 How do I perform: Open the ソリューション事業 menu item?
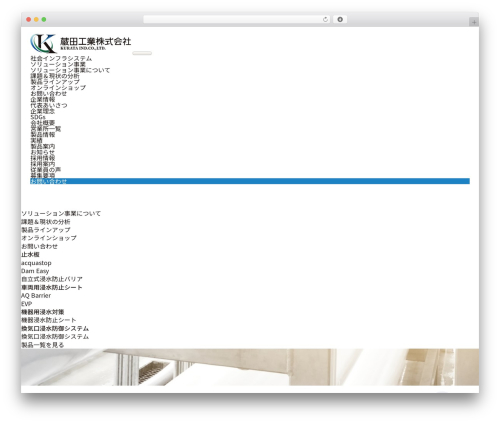tap(58, 64)
